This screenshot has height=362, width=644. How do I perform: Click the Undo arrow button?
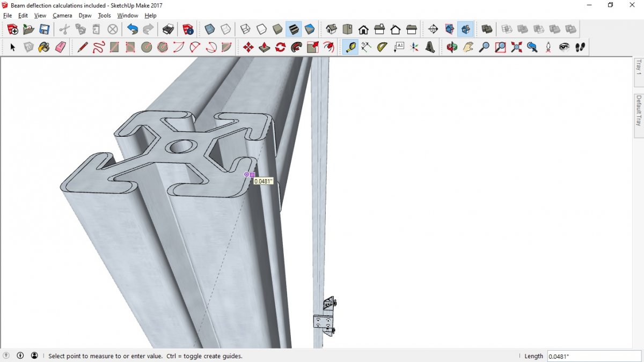[133, 29]
